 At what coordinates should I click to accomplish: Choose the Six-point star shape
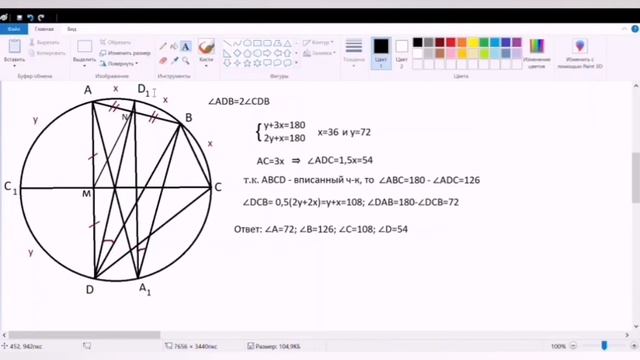[258, 63]
